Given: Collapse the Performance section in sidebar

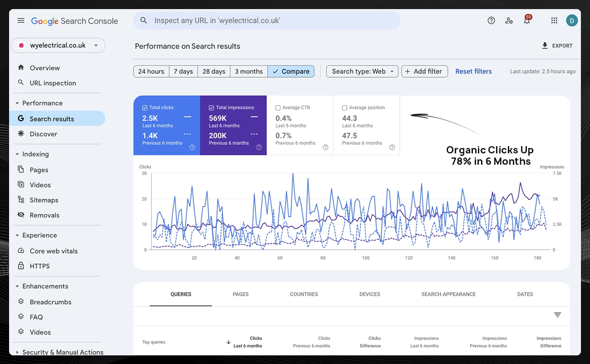Looking at the screenshot, I should tap(18, 103).
